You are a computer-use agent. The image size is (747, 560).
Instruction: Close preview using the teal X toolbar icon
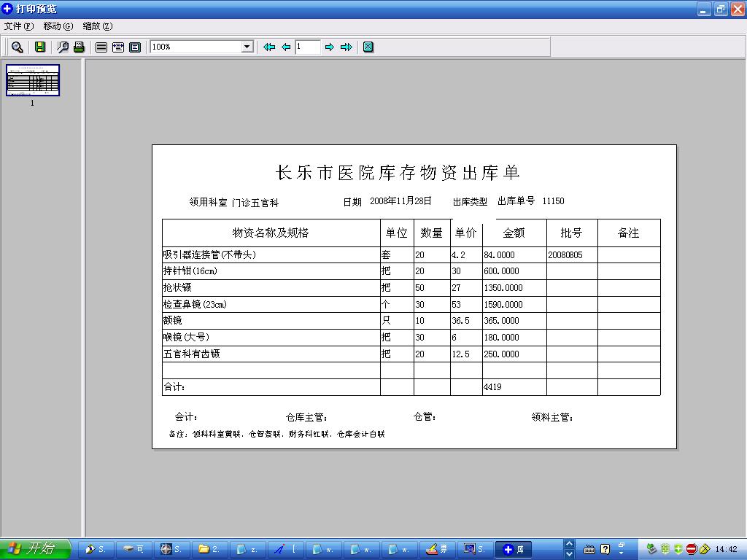pos(368,47)
